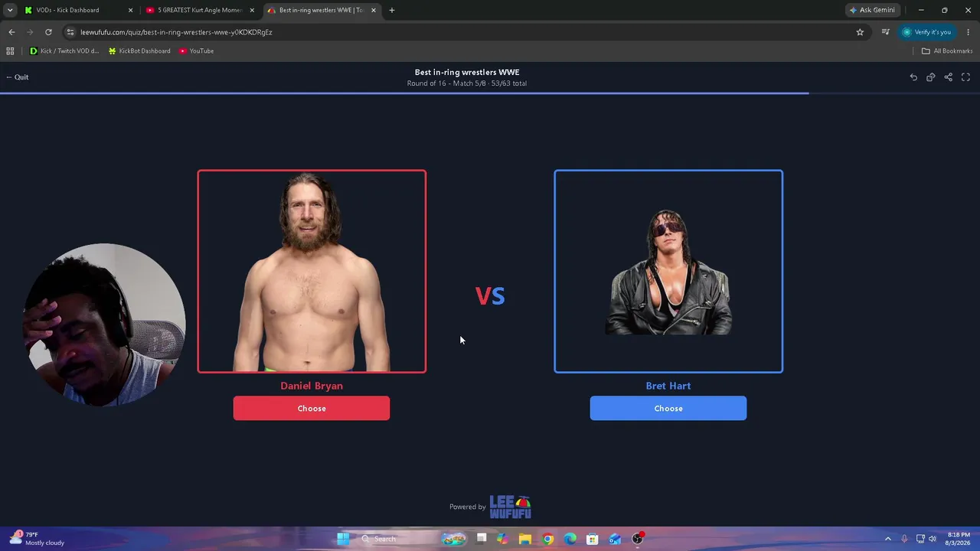Image resolution: width=980 pixels, height=551 pixels.
Task: Choose Daniel Bryan as the winner
Action: tap(312, 409)
